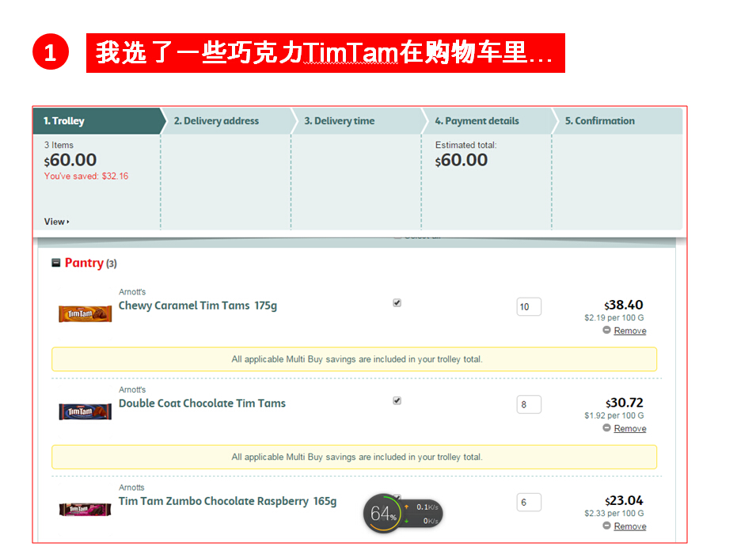Remove Tim Tam Zumbo Chocolate Raspberry
This screenshot has height=558, width=756.
629,526
